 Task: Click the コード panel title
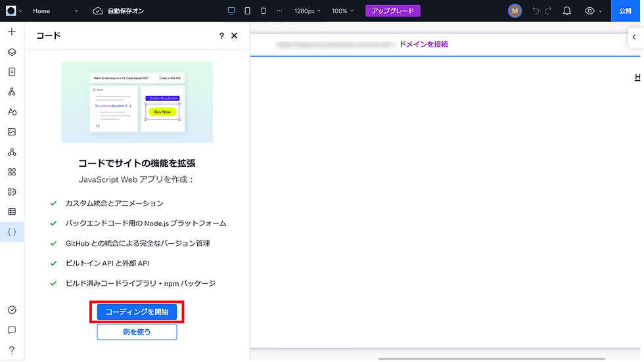click(x=48, y=35)
